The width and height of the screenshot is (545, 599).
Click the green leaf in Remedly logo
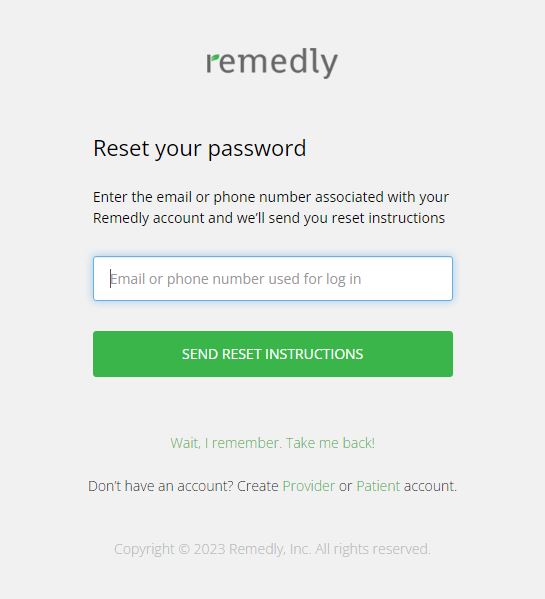coord(216,58)
